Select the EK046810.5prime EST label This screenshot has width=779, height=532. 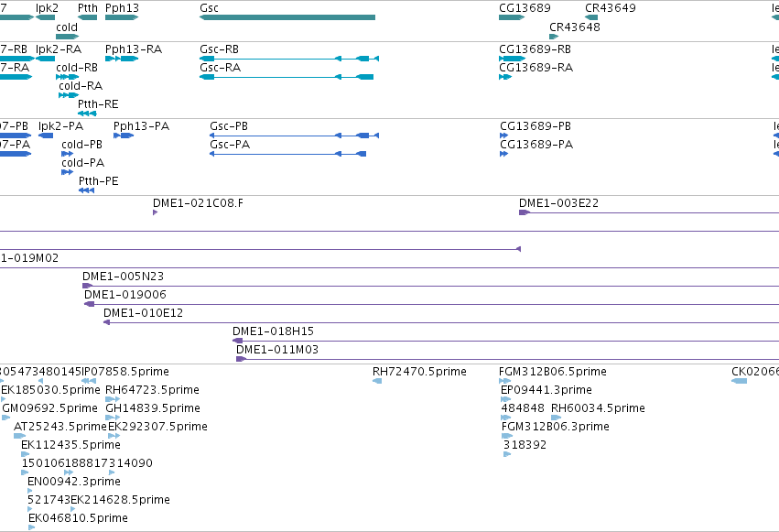[x=78, y=518]
